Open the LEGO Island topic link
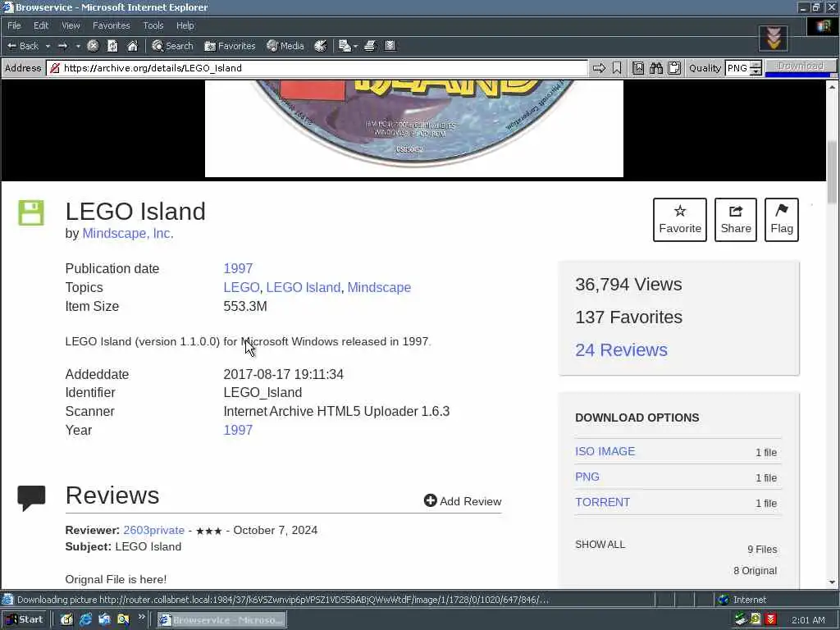The width and height of the screenshot is (840, 630). click(x=304, y=287)
